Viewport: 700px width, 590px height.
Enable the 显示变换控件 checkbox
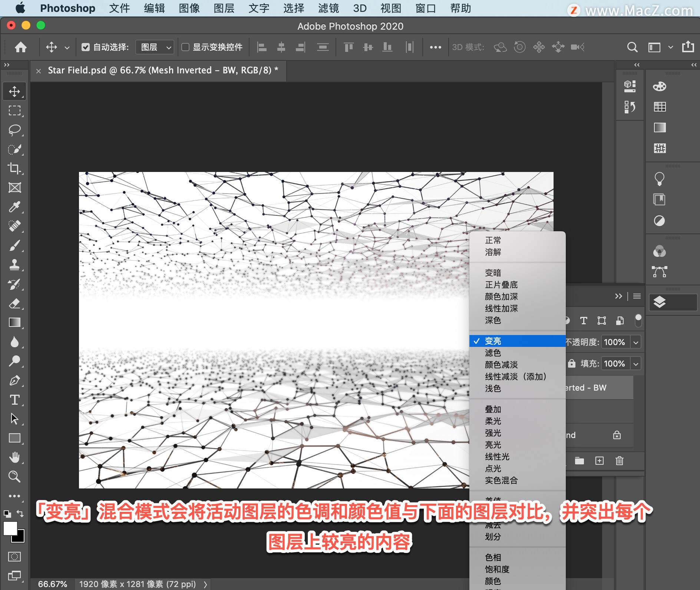(x=185, y=47)
